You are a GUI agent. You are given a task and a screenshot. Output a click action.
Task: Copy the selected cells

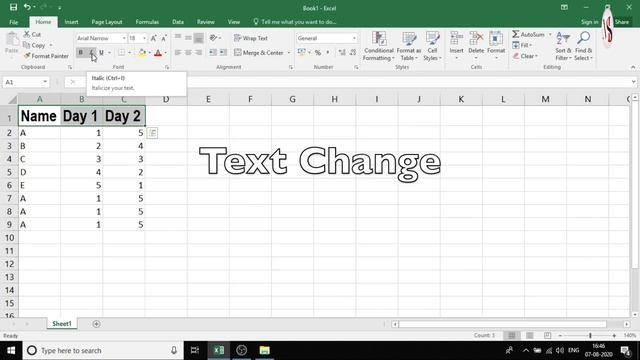tap(35, 45)
